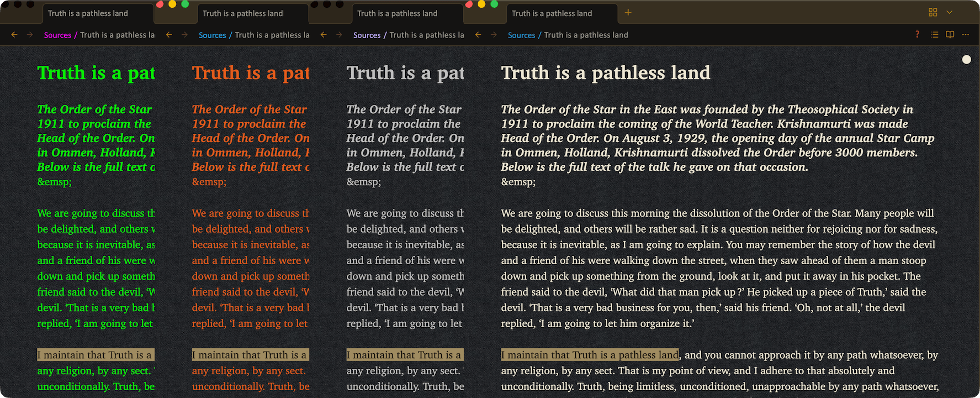Screen dimensions: 980x398
Task: Click the note title breadcrumb in the green-text window
Action: [x=117, y=35]
